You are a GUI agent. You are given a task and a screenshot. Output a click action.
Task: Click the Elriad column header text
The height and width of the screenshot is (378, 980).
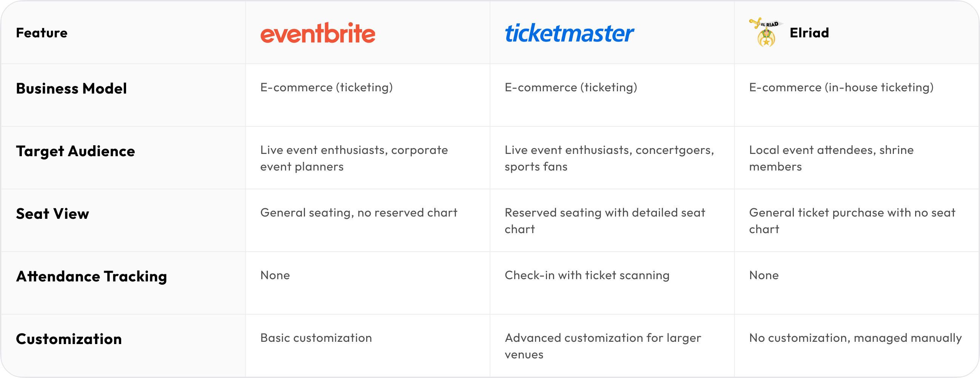point(809,33)
